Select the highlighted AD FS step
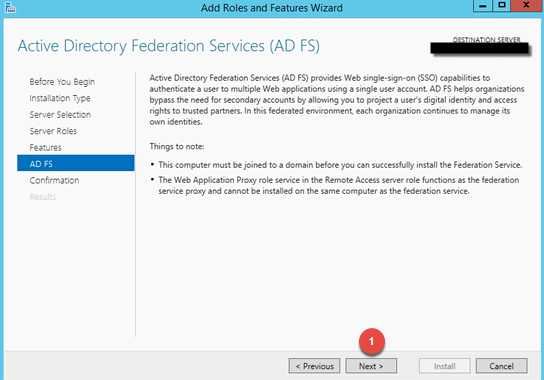The image size is (544, 380). click(x=76, y=163)
